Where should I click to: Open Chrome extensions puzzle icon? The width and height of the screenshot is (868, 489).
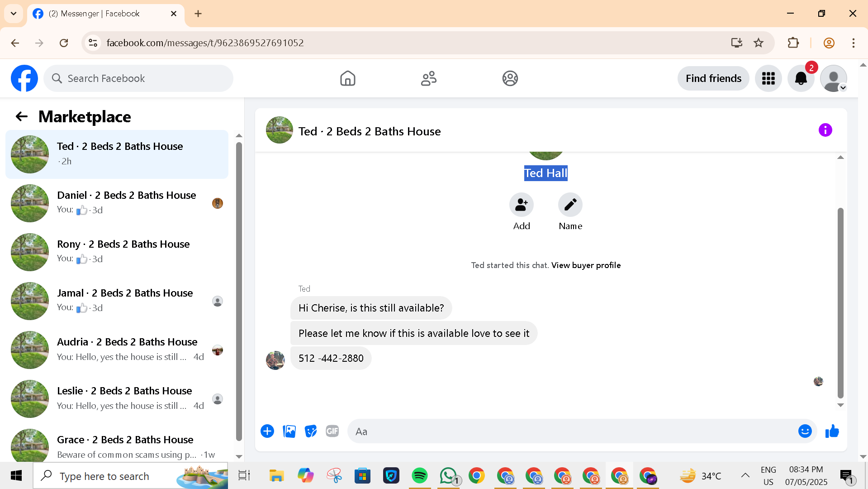point(793,43)
